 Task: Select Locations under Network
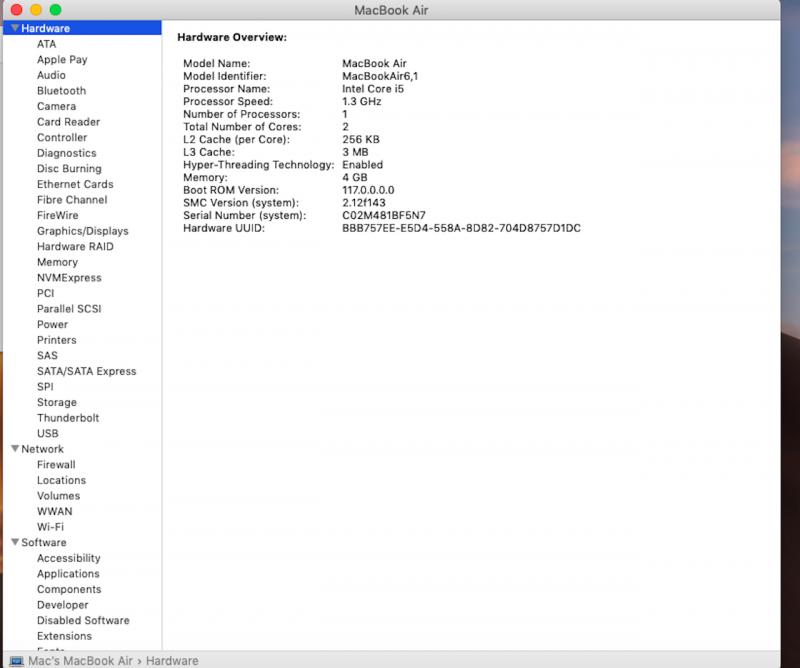point(61,480)
